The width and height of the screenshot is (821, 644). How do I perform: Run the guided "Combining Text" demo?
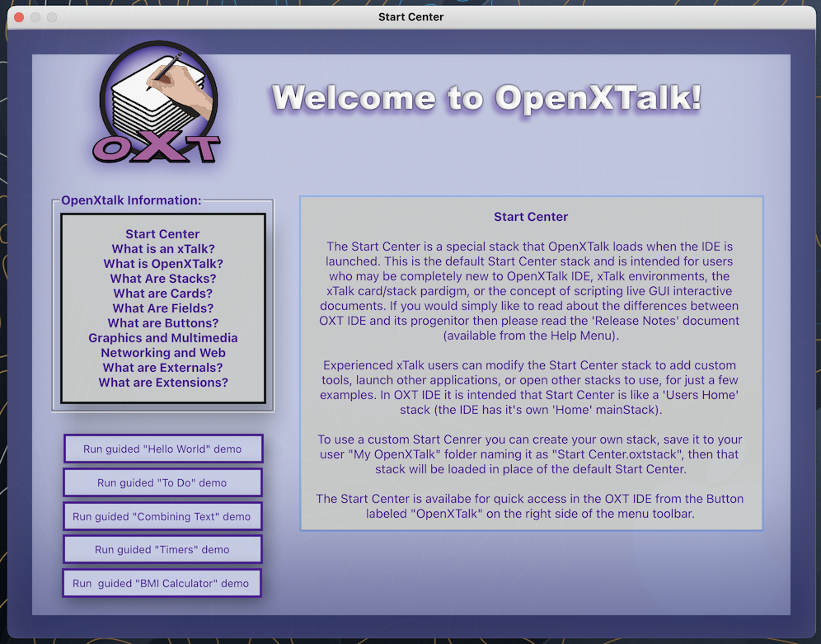[x=162, y=516]
